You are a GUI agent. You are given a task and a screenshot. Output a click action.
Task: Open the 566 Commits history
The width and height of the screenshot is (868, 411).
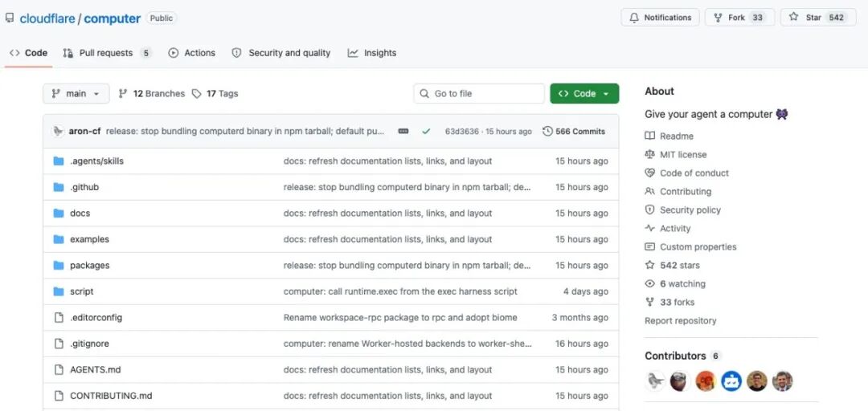tap(574, 132)
